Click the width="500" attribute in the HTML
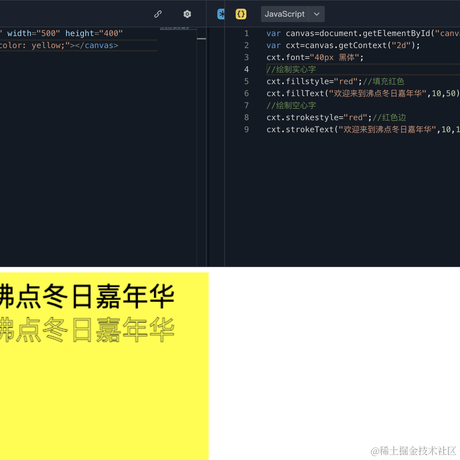Image resolution: width=460 pixels, height=460 pixels. pyautogui.click(x=33, y=33)
